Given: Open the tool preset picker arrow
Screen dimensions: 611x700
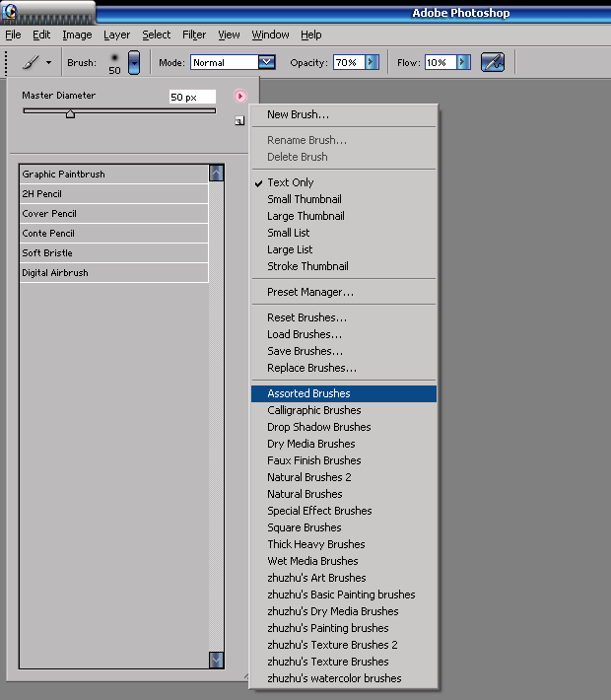Looking at the screenshot, I should pyautogui.click(x=48, y=62).
